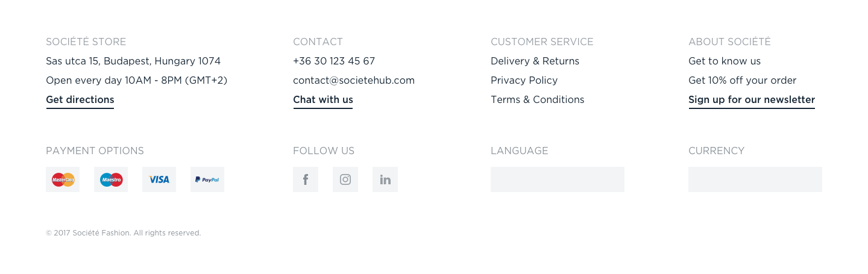Click the Get directions link
Image resolution: width=868 pixels, height=274 pixels.
click(80, 100)
